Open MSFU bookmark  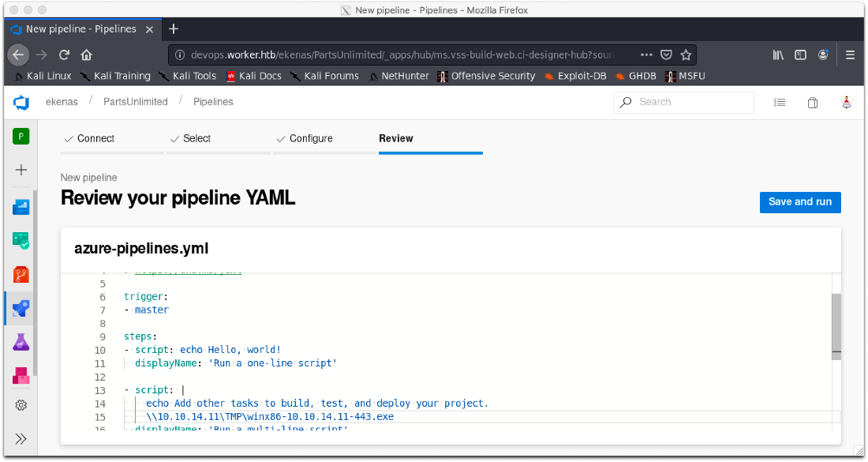click(685, 76)
